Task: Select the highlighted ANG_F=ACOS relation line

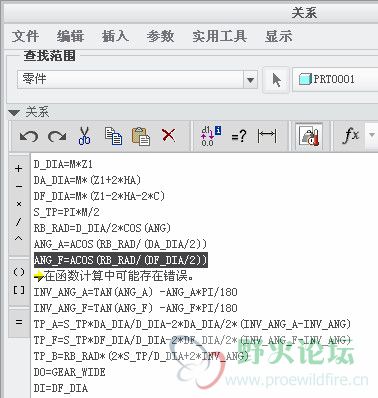Action: [x=121, y=260]
